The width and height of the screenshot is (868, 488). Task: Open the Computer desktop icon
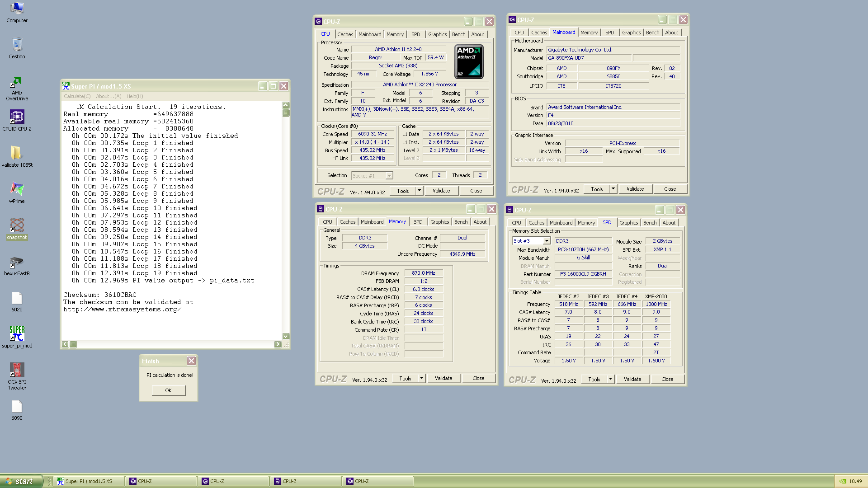coord(17,12)
